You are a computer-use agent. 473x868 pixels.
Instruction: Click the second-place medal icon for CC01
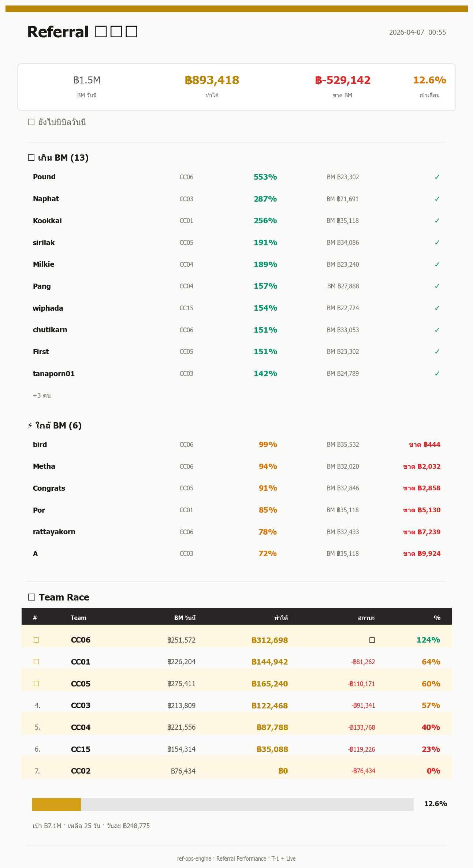[36, 662]
